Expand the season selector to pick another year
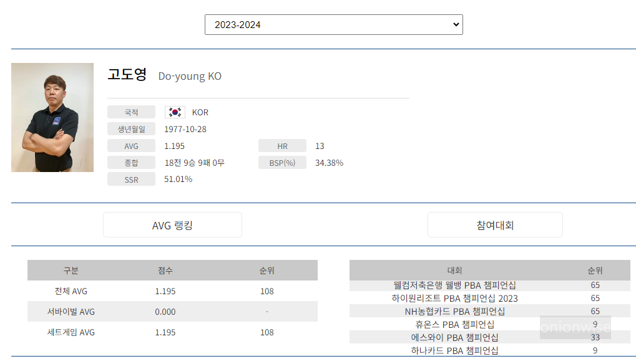Viewport: 636px width, 364px height. [x=333, y=24]
